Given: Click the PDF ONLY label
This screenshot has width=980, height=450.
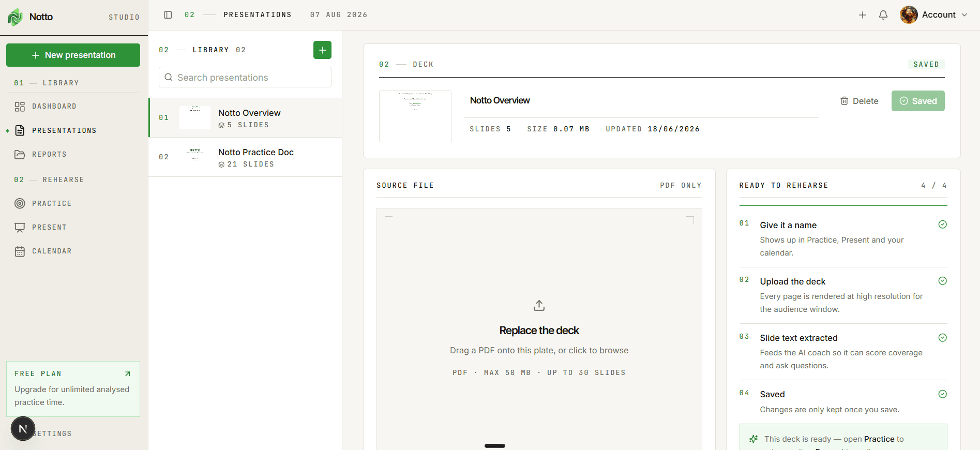Looking at the screenshot, I should [681, 186].
